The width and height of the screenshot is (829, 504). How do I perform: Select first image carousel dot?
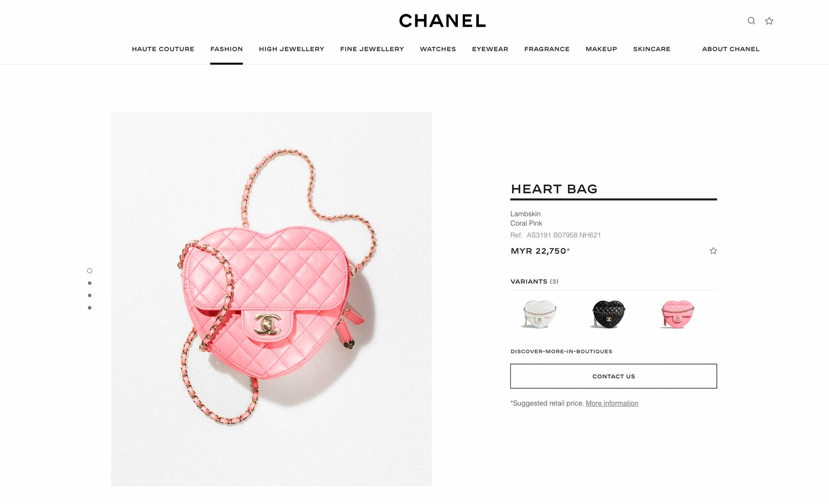(89, 271)
